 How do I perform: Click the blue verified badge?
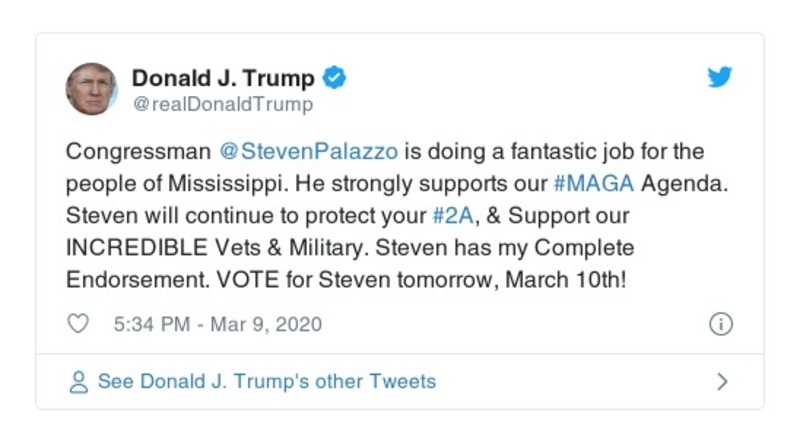point(336,78)
